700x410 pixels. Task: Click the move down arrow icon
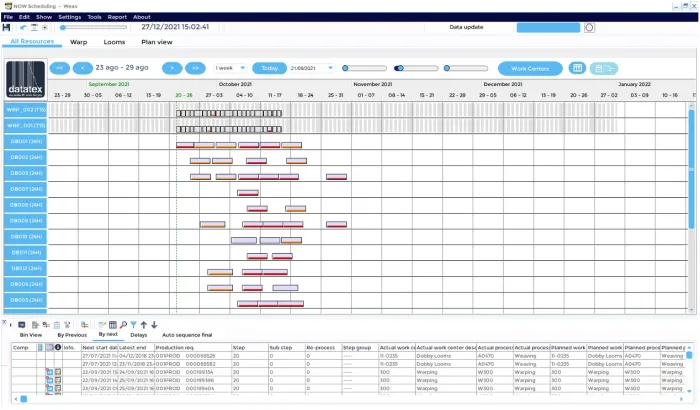click(154, 325)
